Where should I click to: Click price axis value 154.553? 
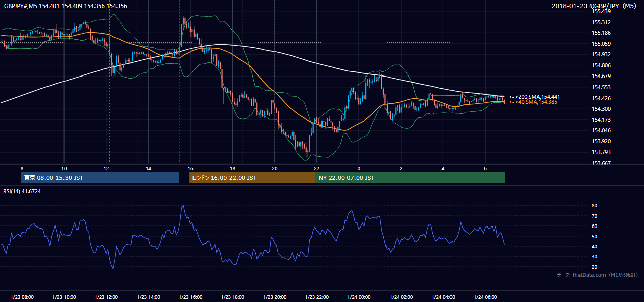pos(602,87)
